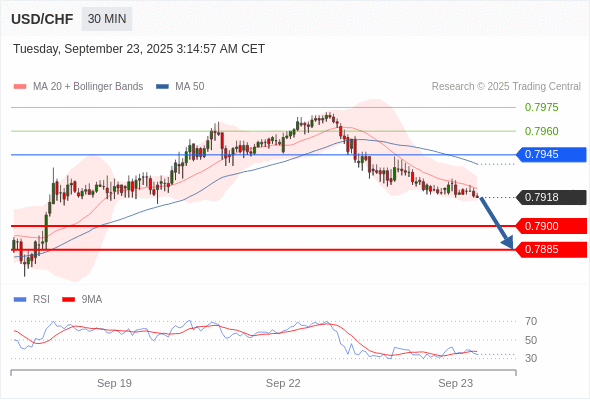The width and height of the screenshot is (590, 400).
Task: Click the Sep 23 date axis label
Action: (x=455, y=383)
